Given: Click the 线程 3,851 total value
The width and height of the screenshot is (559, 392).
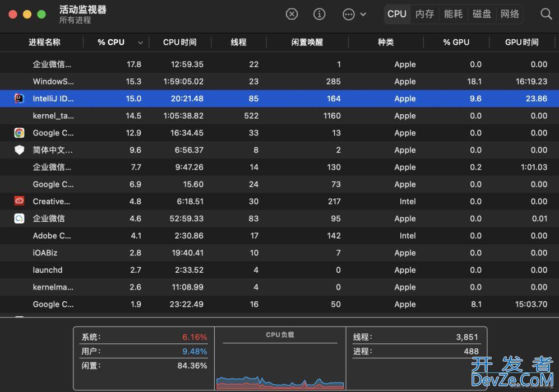Looking at the screenshot, I should (467, 337).
